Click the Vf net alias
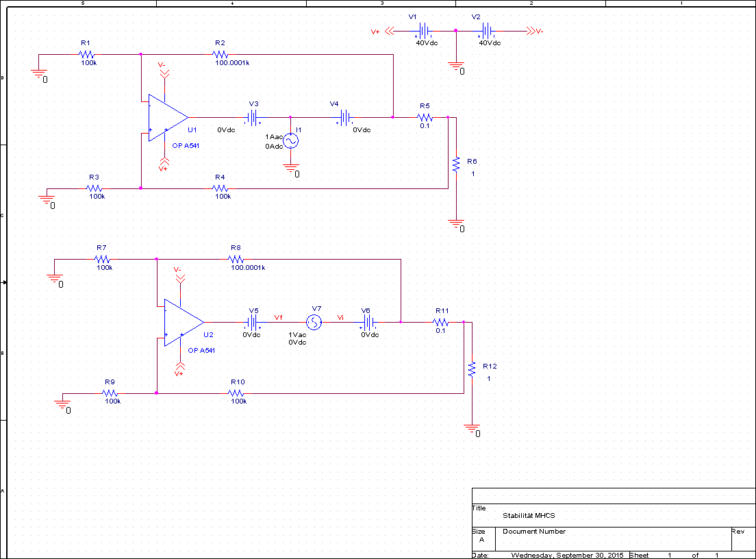The image size is (756, 559). [278, 317]
